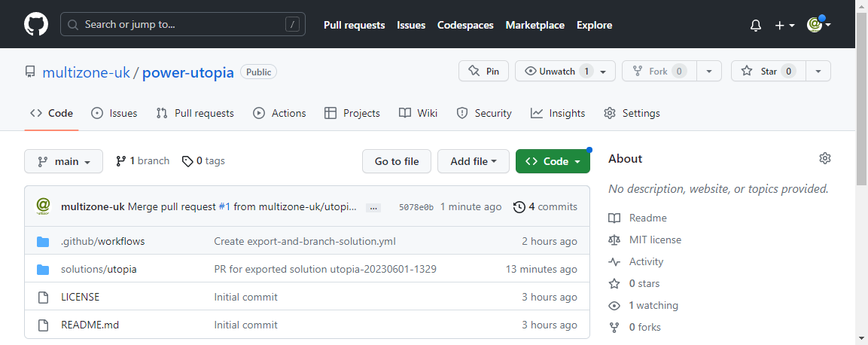Screen dimensions: 868x345
Task: Open the plus create-new menu
Action: 784,25
